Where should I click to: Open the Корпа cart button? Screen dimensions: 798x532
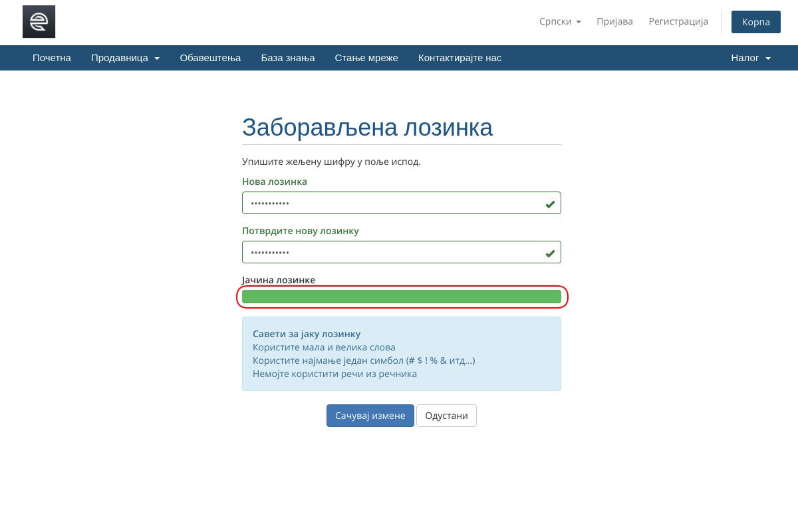[x=756, y=22]
